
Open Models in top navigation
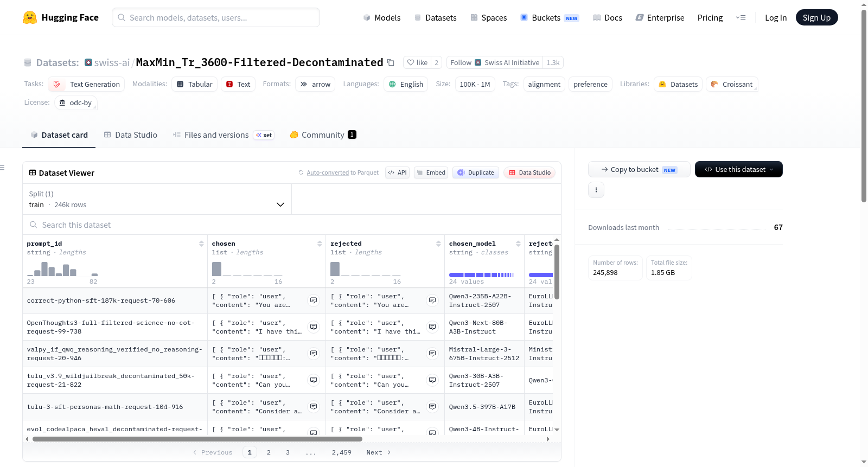382,18
